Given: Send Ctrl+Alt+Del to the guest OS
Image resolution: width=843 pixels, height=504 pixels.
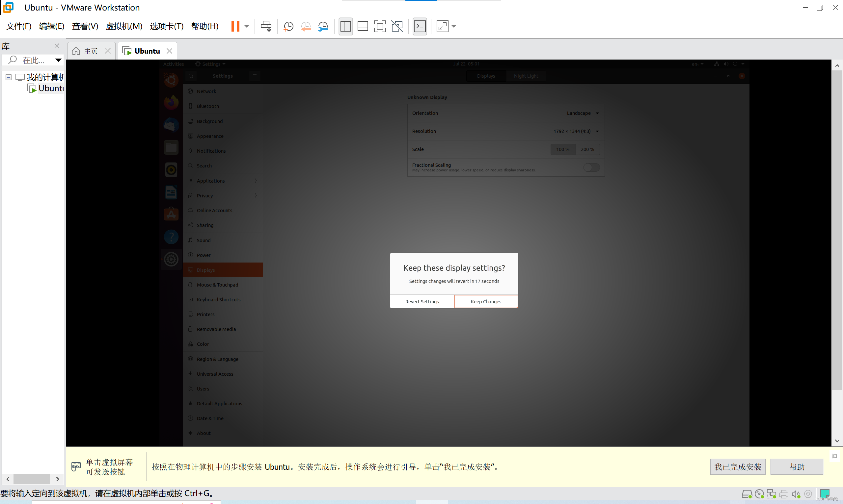Looking at the screenshot, I should [x=266, y=26].
